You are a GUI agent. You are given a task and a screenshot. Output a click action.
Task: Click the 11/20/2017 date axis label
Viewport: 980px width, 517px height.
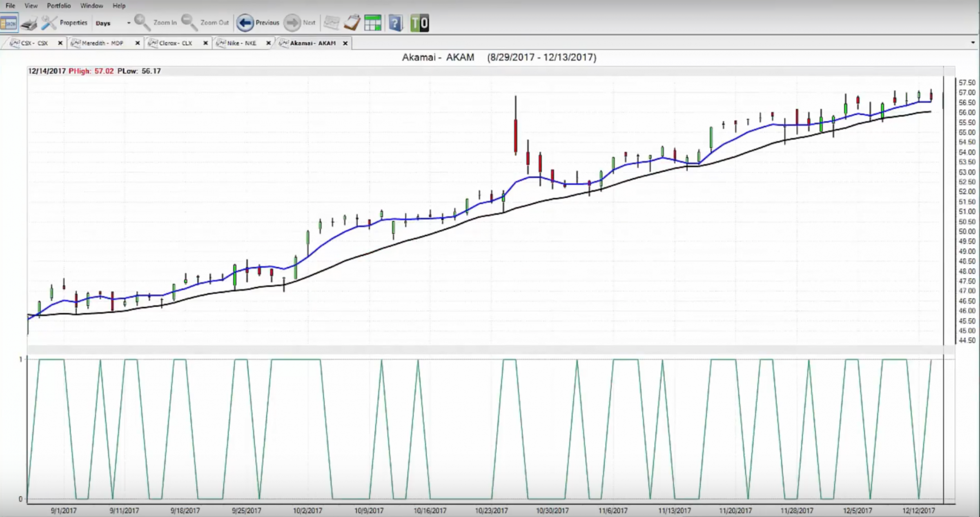[x=735, y=510]
